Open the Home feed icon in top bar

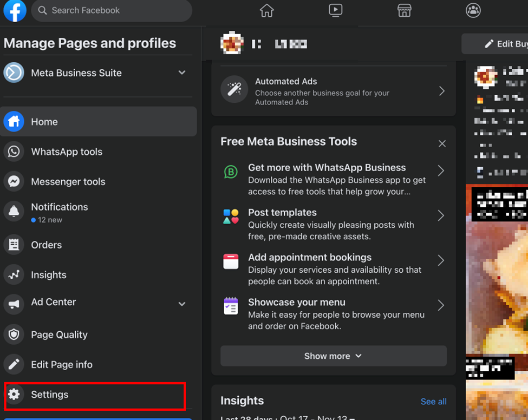point(266,11)
